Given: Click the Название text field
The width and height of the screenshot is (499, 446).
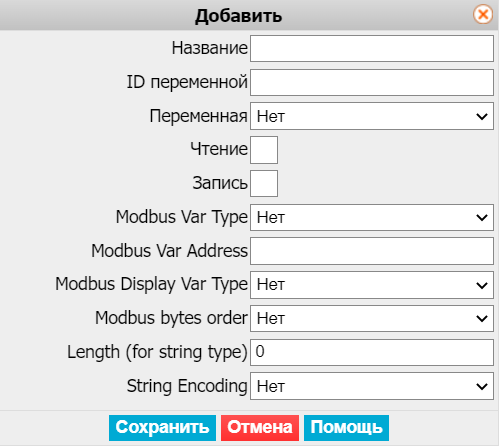Looking at the screenshot, I should (x=372, y=49).
